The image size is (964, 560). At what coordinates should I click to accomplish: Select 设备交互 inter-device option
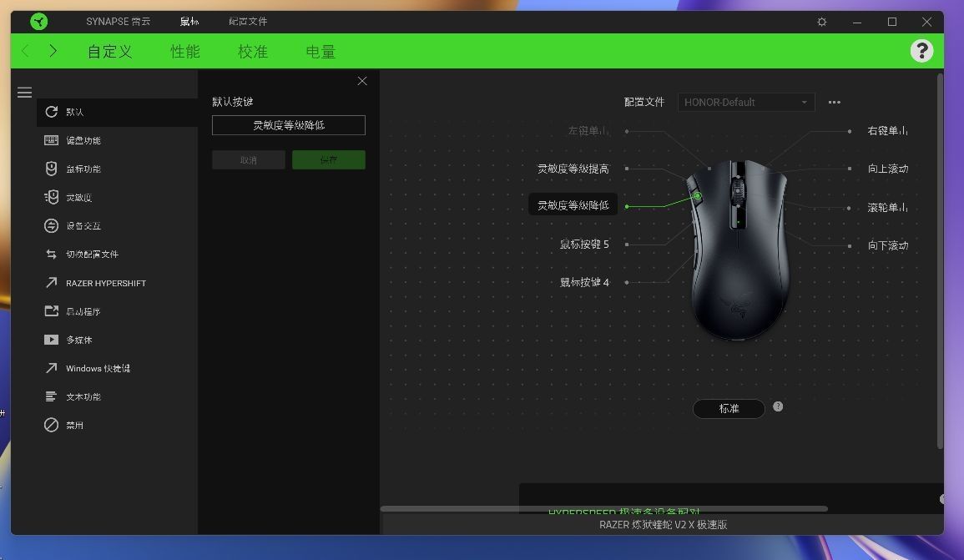(83, 226)
